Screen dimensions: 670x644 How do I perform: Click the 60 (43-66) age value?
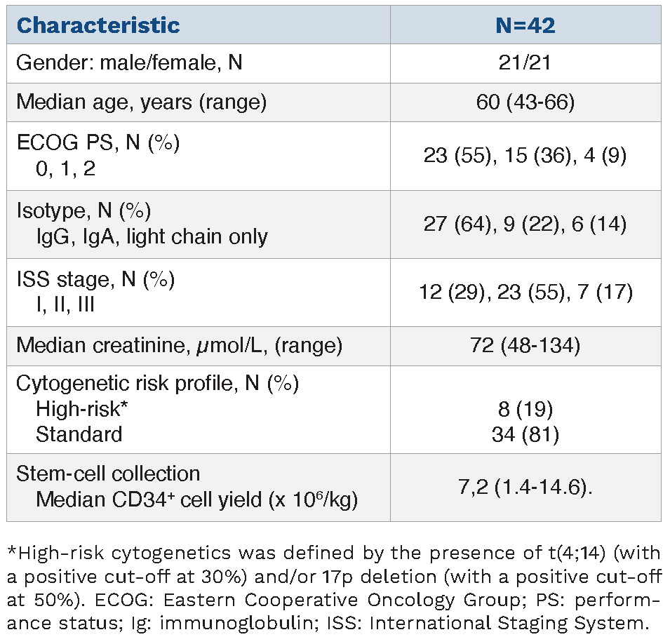(x=525, y=102)
